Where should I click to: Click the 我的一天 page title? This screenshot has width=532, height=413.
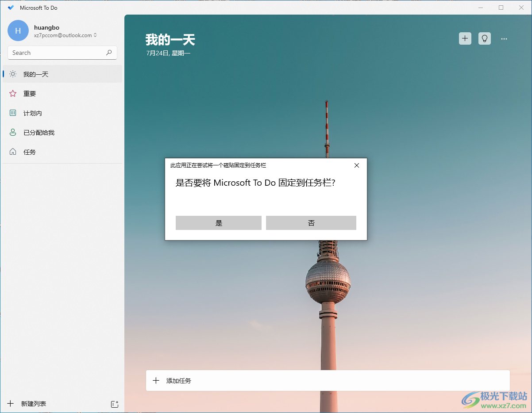point(170,40)
